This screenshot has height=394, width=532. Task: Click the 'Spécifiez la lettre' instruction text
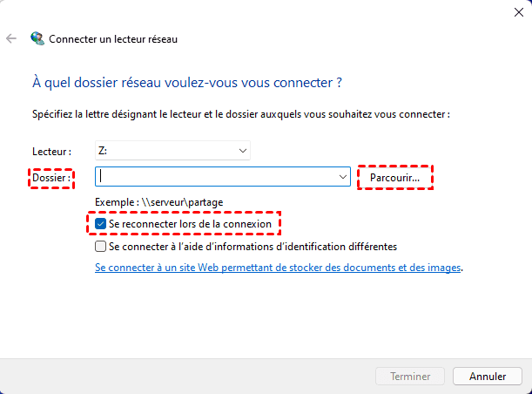240,114
